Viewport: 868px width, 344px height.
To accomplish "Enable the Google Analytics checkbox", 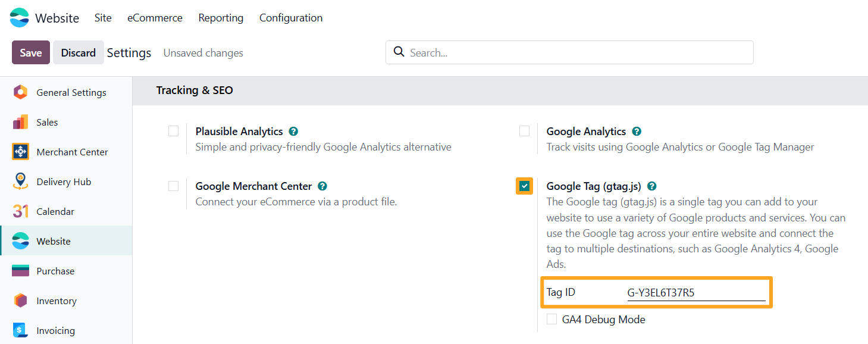I will [x=524, y=131].
